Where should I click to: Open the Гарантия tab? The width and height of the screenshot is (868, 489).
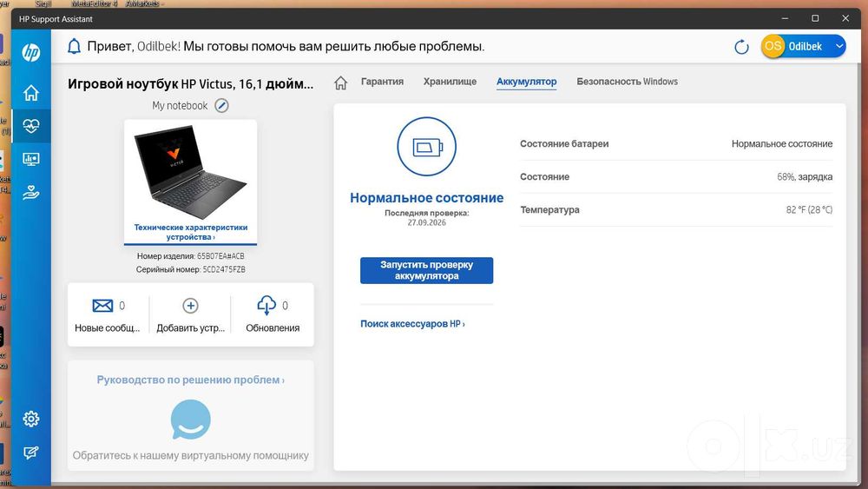pos(382,82)
